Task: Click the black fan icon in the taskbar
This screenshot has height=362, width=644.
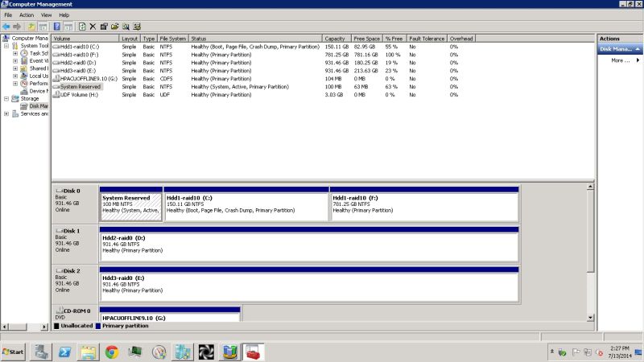Action: [x=206, y=352]
